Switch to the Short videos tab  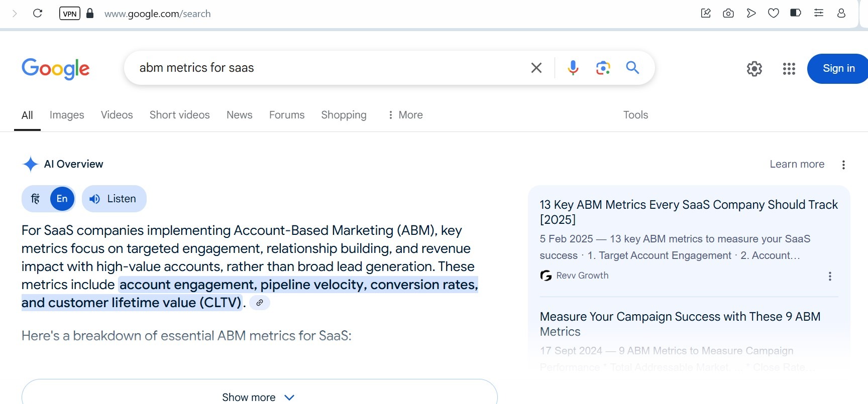(180, 115)
